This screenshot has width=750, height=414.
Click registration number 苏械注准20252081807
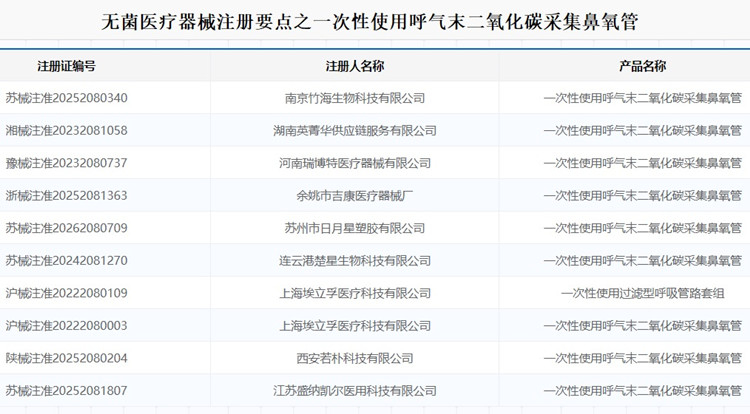pyautogui.click(x=66, y=391)
